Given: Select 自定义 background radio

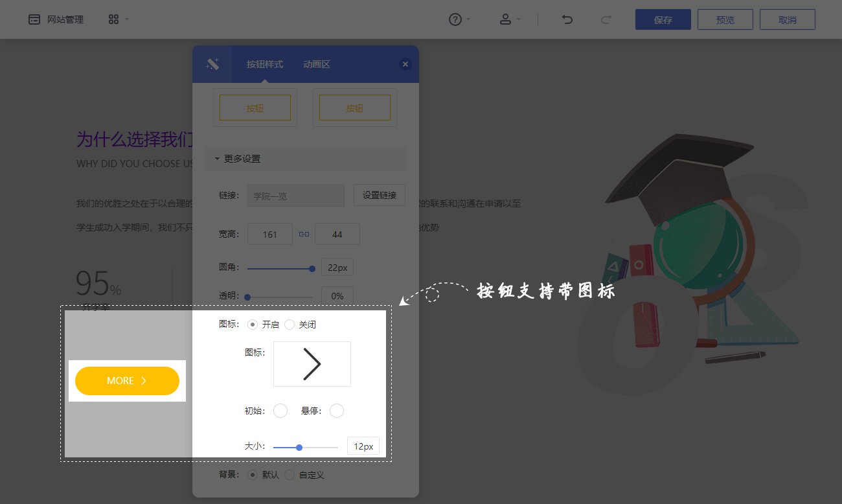Looking at the screenshot, I should pos(290,475).
